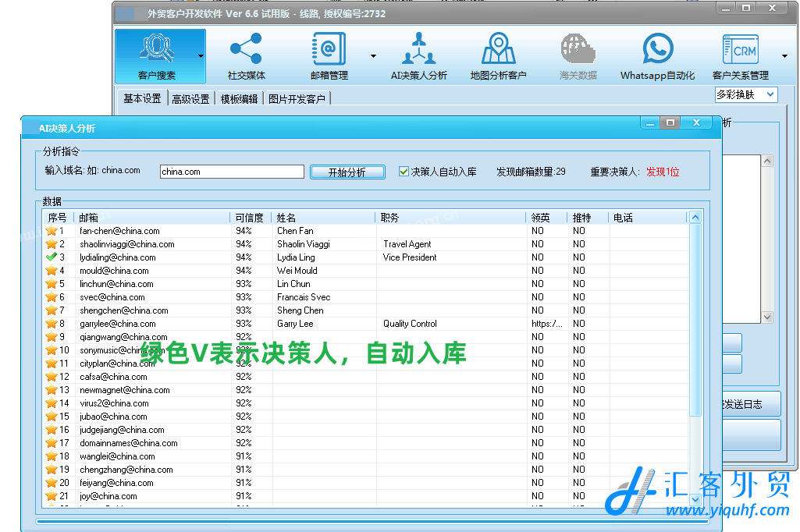Viewport: 800px width, 532px height.
Task: Sort by the 邮箱 column header
Action: coord(152,218)
